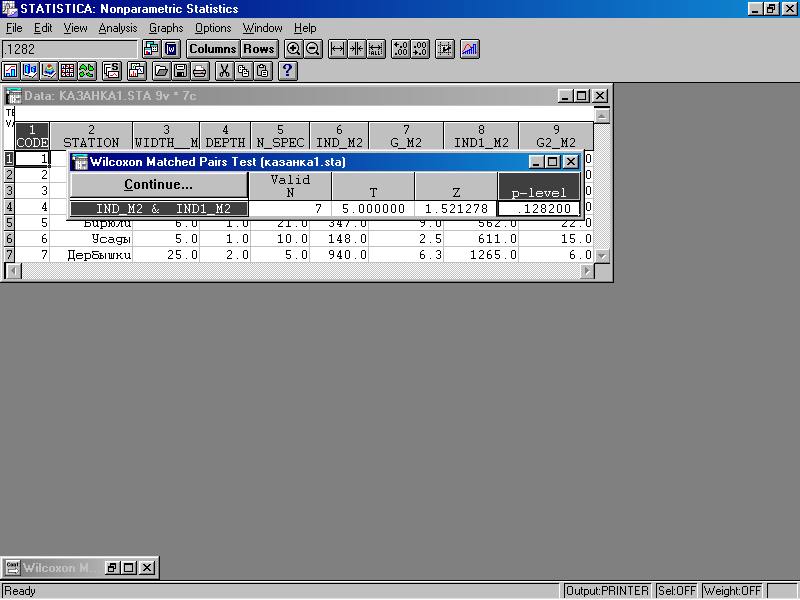Click the text values manager icon

click(171, 49)
